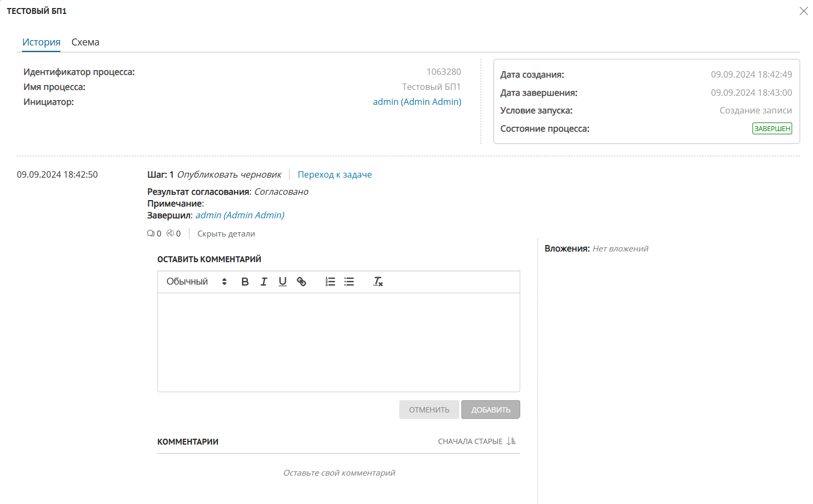The image size is (813, 504).
Task: Click step timestamp 09.09.2024 18:42:50
Action: coord(57,174)
